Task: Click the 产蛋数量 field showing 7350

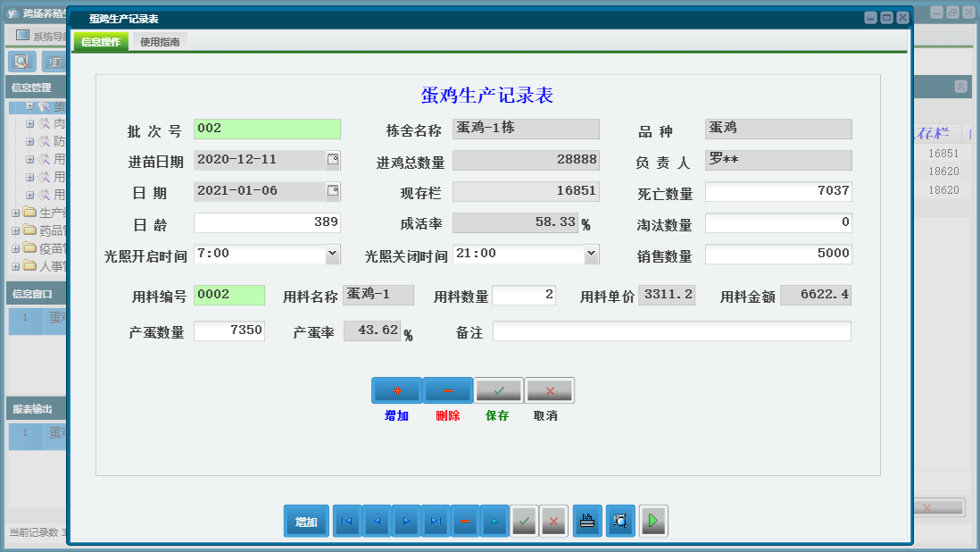Action: pos(229,330)
